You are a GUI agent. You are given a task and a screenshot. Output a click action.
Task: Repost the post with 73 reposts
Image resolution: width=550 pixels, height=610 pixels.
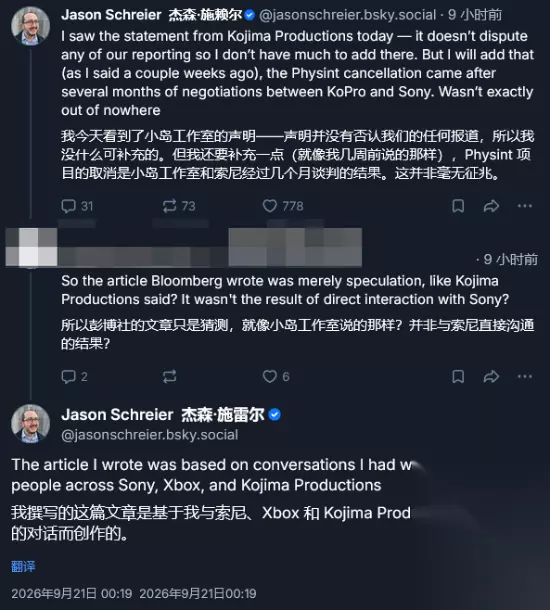point(179,206)
